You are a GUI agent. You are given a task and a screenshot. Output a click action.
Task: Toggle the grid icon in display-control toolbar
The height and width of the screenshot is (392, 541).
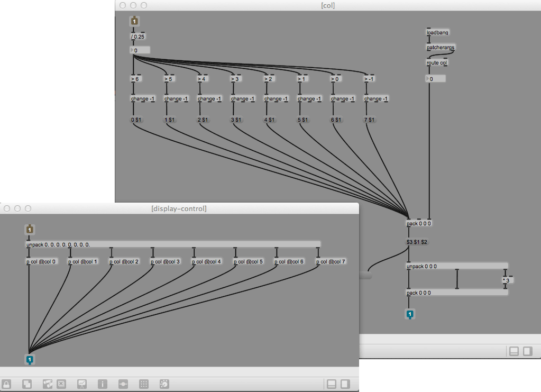144,384
